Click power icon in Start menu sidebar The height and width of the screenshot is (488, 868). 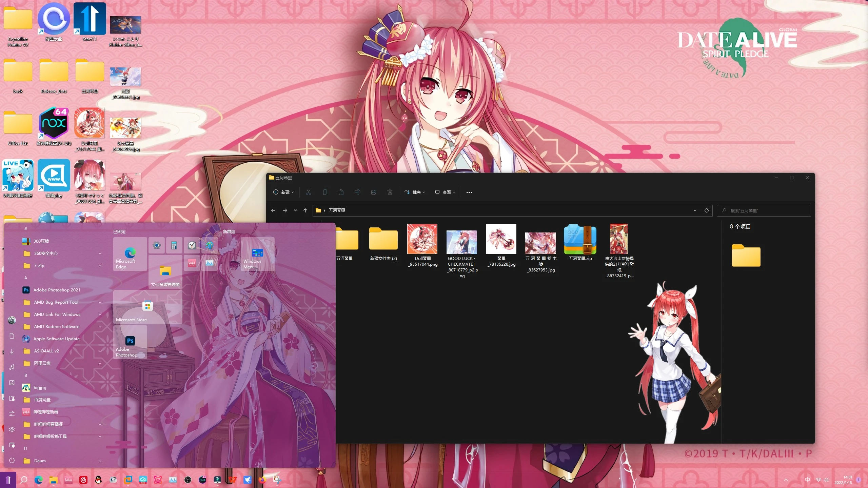[x=12, y=460]
